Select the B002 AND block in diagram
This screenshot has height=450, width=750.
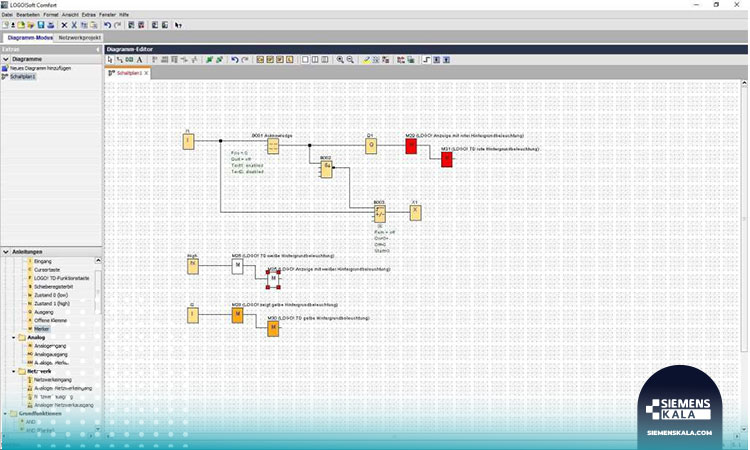[x=327, y=169]
